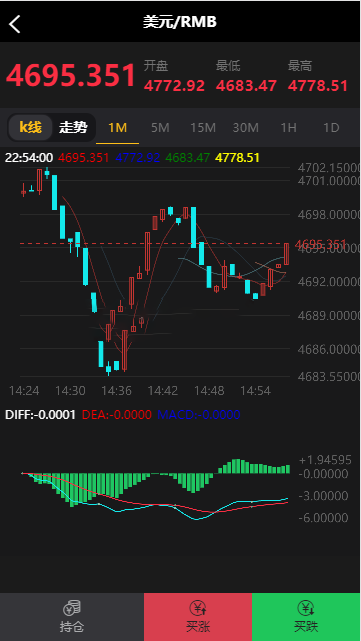Click the 14:36 time axis label

[x=117, y=391]
